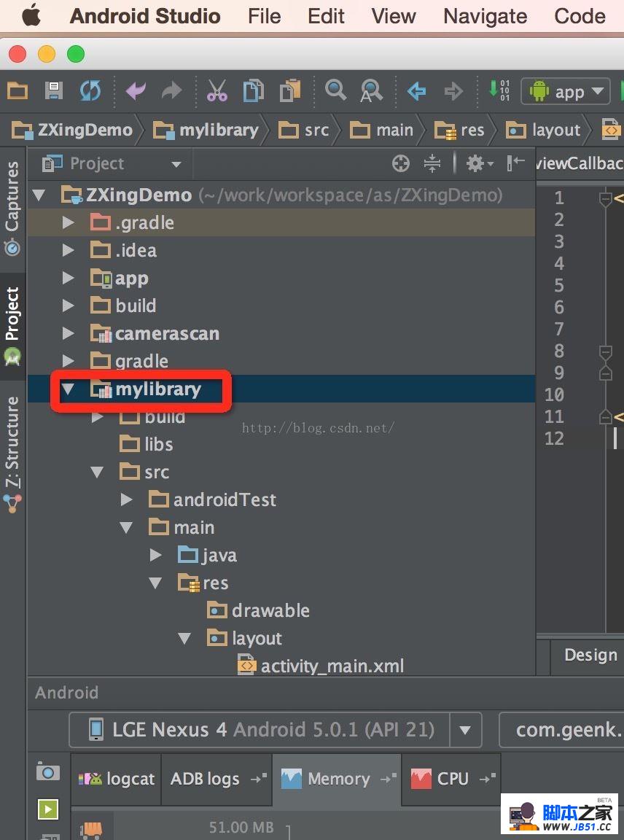Click the Paste clipboard icon
Viewport: 624px width, 840px height.
click(x=290, y=90)
